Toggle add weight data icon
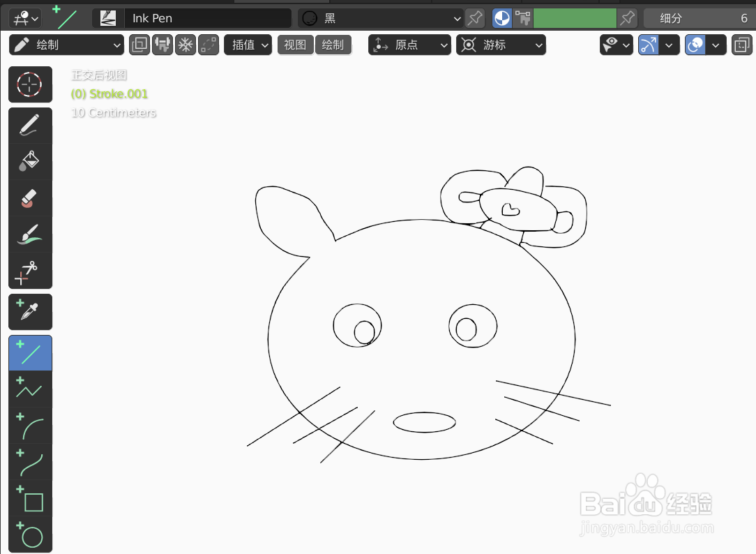Image resolution: width=756 pixels, height=554 pixels. 162,45
